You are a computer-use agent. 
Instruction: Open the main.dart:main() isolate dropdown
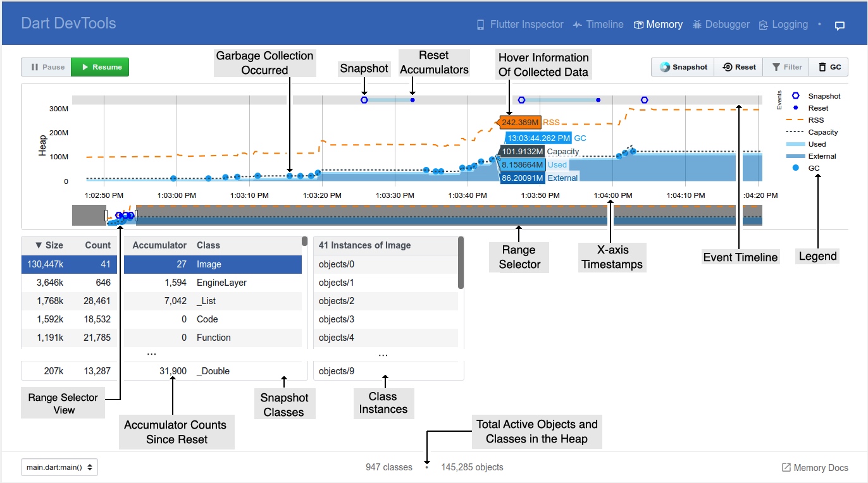click(x=59, y=467)
